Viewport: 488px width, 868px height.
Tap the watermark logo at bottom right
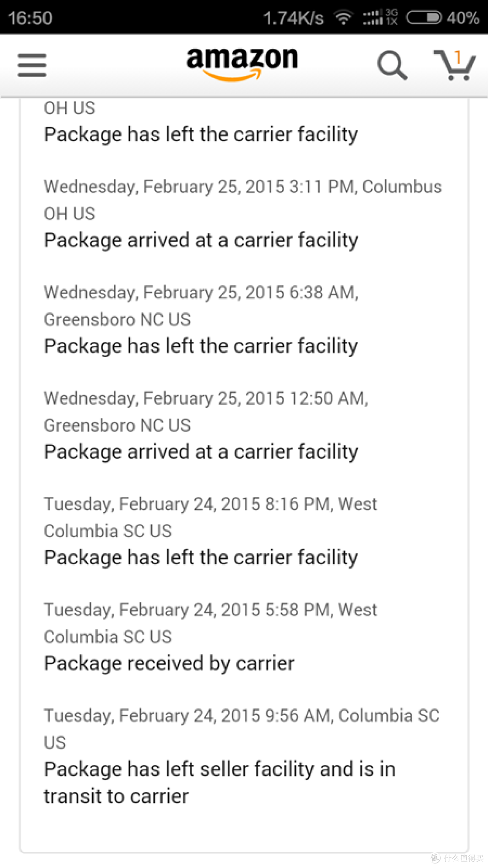(x=456, y=857)
